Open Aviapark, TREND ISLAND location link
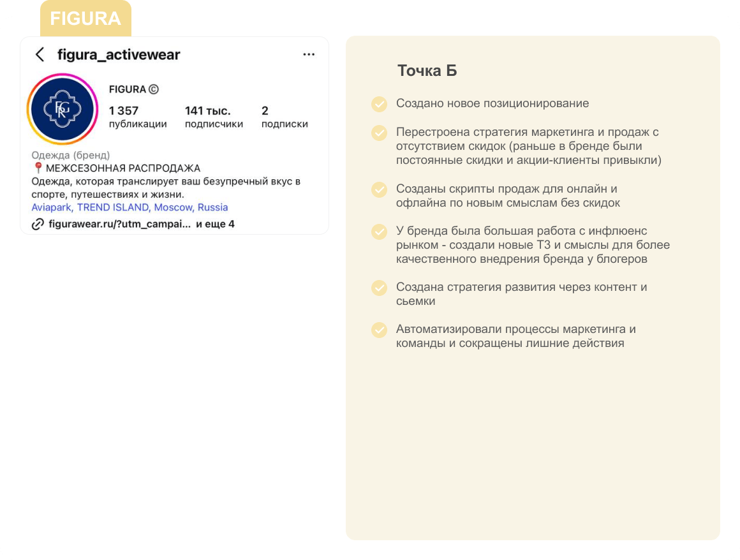 (129, 207)
